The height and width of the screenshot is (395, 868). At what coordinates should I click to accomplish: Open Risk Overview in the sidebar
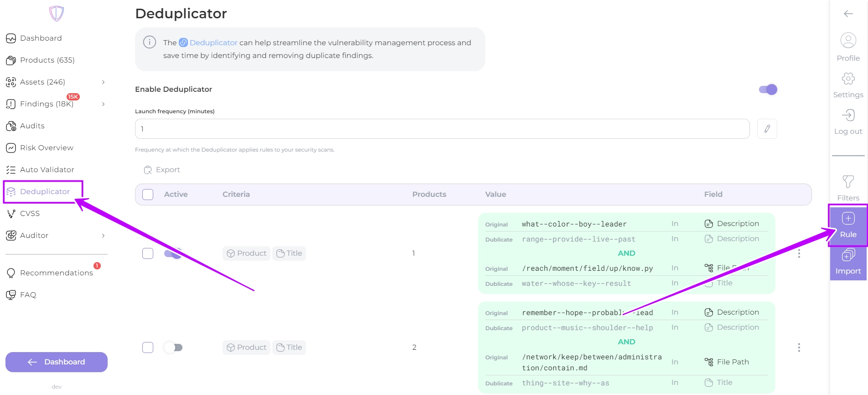47,148
